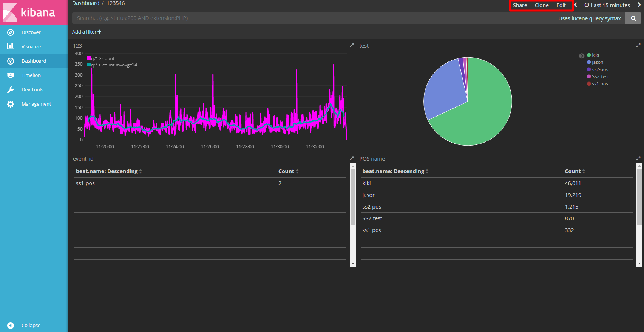The width and height of the screenshot is (644, 332).
Task: Click Share in the top menu
Action: [520, 5]
